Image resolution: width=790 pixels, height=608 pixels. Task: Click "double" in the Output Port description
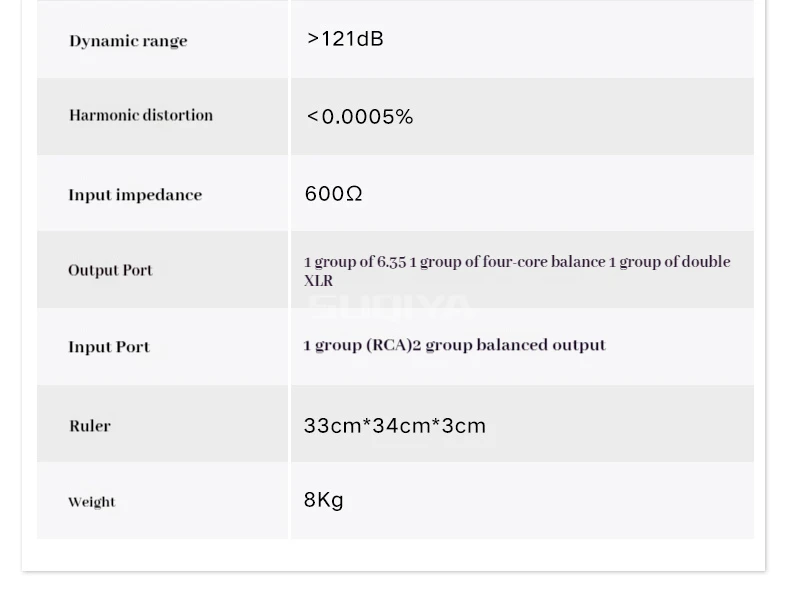pos(706,262)
